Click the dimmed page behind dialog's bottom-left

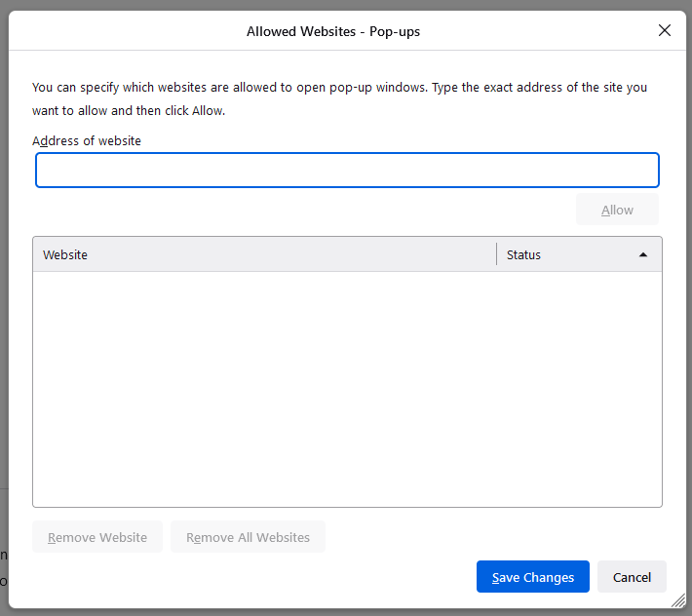(4, 565)
